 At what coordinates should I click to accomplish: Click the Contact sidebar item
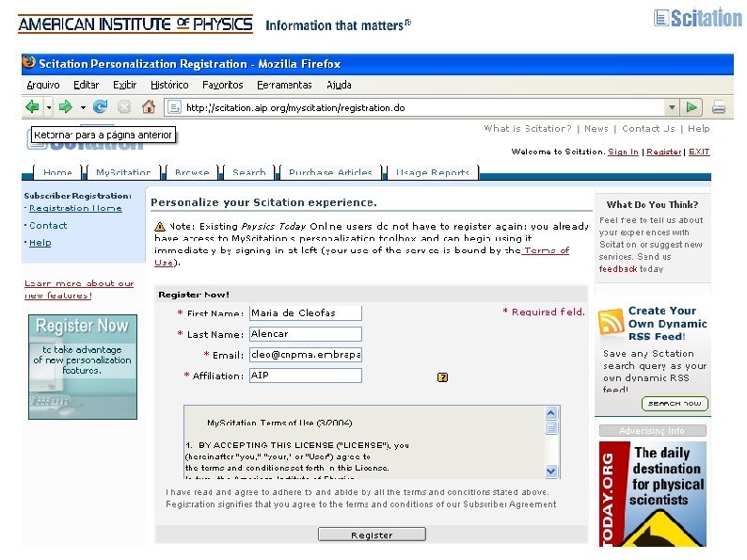[x=48, y=226]
